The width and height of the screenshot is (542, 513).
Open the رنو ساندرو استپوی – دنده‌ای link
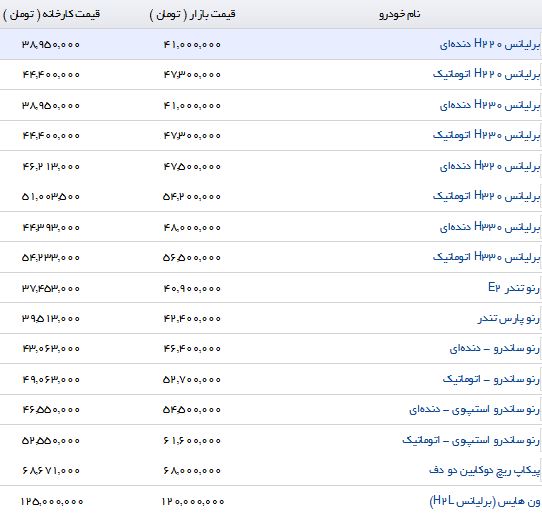tap(474, 410)
